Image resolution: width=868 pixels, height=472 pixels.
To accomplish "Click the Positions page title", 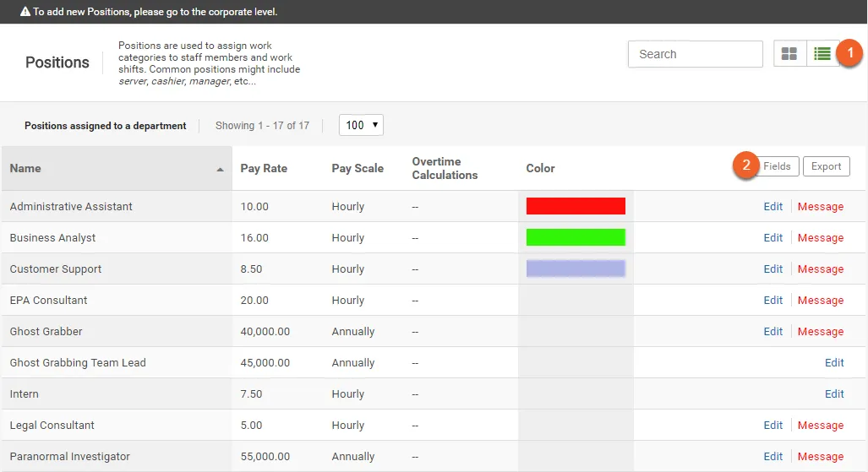I will pyautogui.click(x=57, y=62).
